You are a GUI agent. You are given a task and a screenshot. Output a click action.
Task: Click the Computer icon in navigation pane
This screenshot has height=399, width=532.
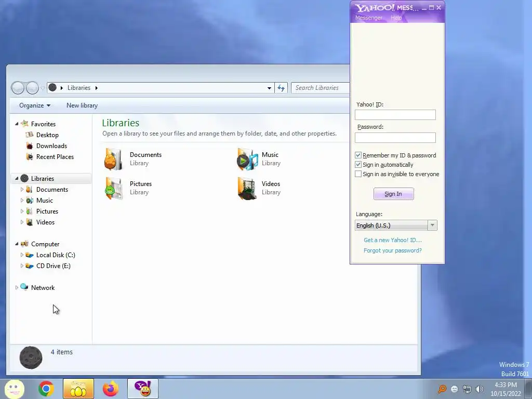[x=24, y=244]
